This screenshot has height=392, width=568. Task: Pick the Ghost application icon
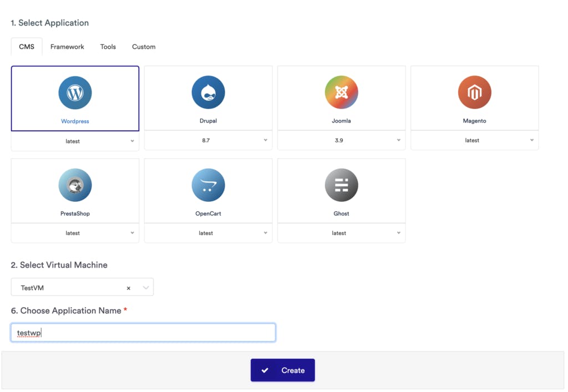341,185
